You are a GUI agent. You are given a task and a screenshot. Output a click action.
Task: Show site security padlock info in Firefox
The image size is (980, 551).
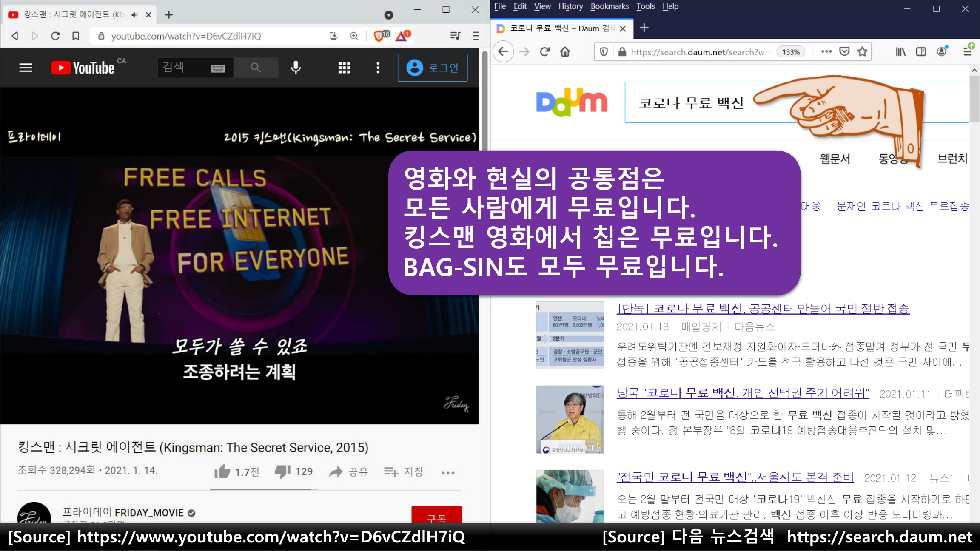pos(622,52)
